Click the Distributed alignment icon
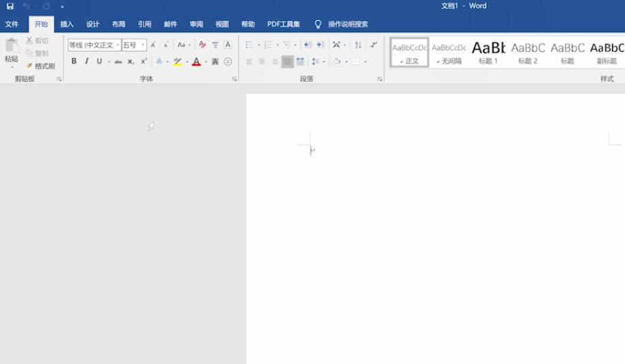The image size is (625, 364). tap(300, 61)
